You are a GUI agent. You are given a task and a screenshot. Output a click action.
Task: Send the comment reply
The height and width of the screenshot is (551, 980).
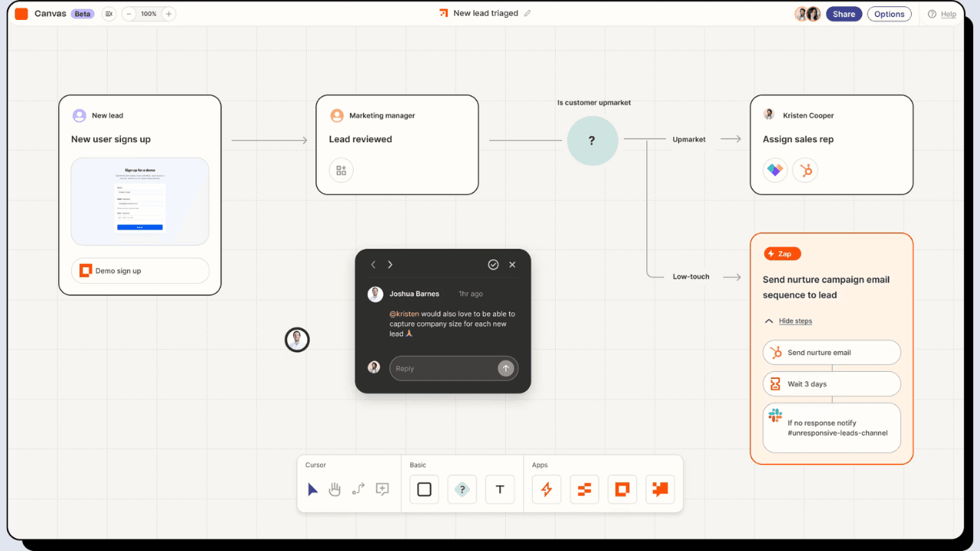coord(505,368)
